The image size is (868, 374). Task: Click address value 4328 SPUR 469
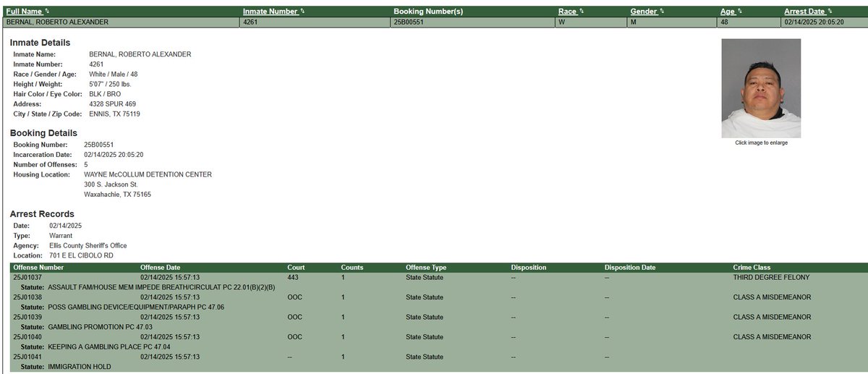tap(113, 104)
